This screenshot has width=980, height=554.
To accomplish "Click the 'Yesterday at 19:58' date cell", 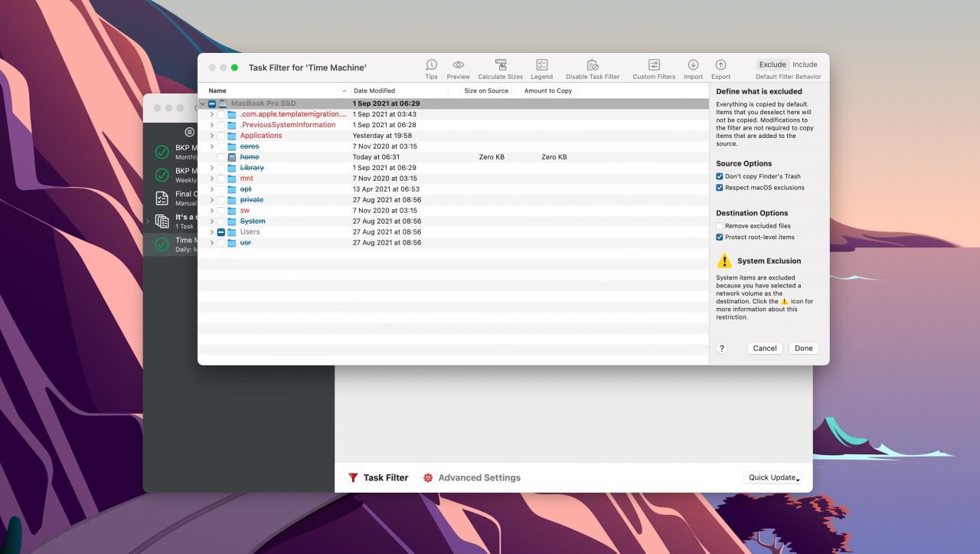I will 382,136.
